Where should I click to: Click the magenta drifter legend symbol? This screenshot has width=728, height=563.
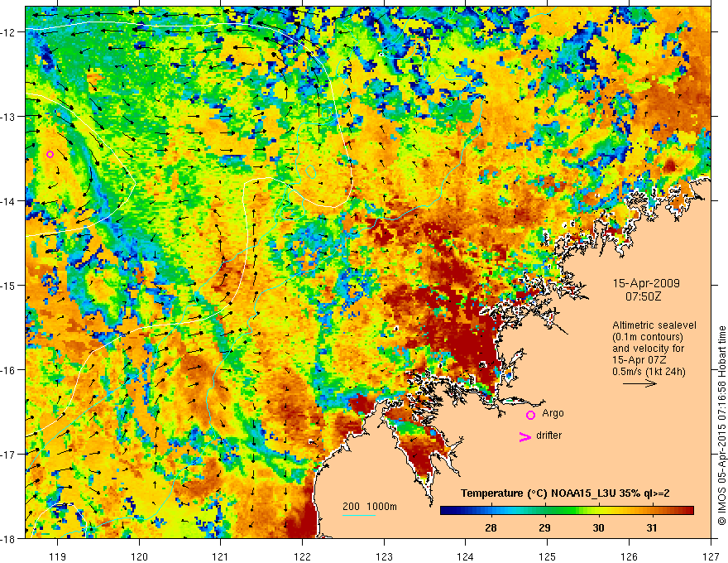[x=524, y=436]
